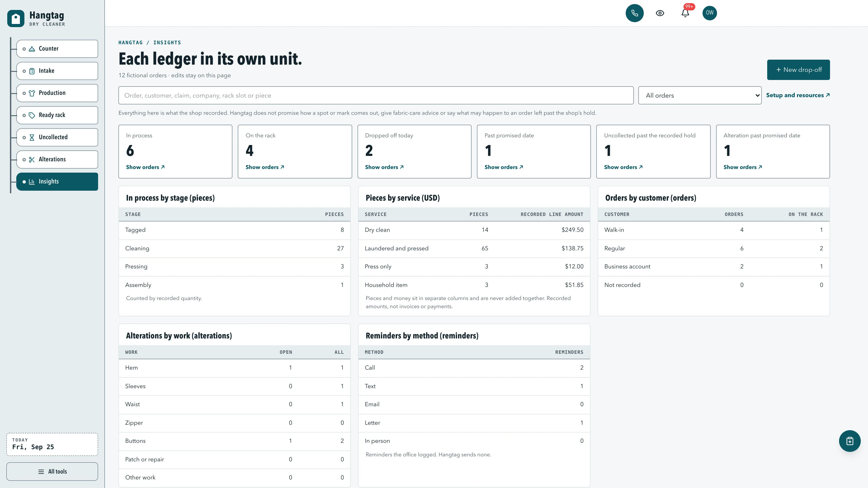
Task: Click the Patch or repair row
Action: [235, 460]
